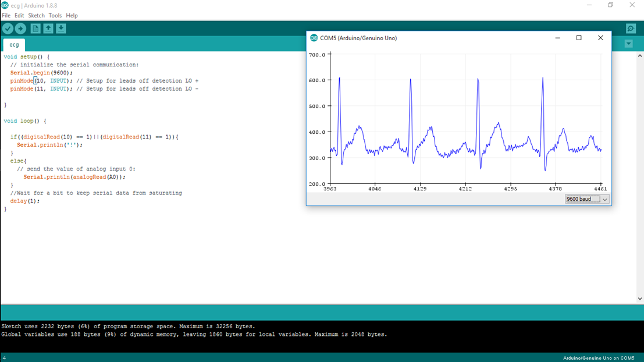Click the if digitalRead condition line
Image resolution: width=644 pixels, height=362 pixels.
pyautogui.click(x=94, y=137)
